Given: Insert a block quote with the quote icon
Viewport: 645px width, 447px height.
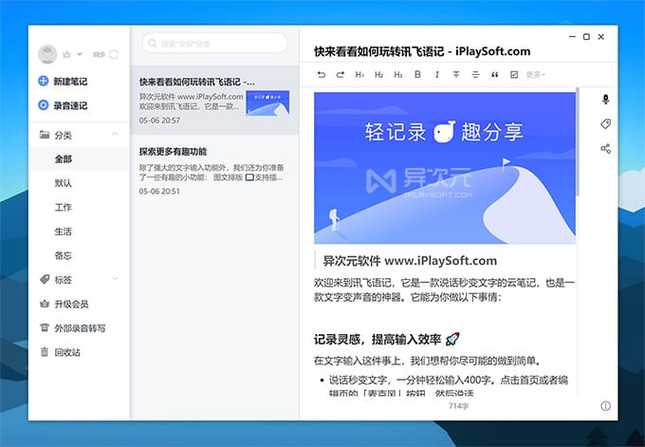Looking at the screenshot, I should [495, 74].
